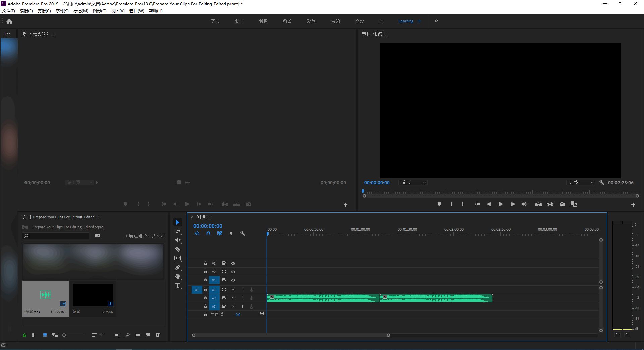Open program monitor button editor plus
Image resolution: width=644 pixels, height=350 pixels.
[633, 205]
